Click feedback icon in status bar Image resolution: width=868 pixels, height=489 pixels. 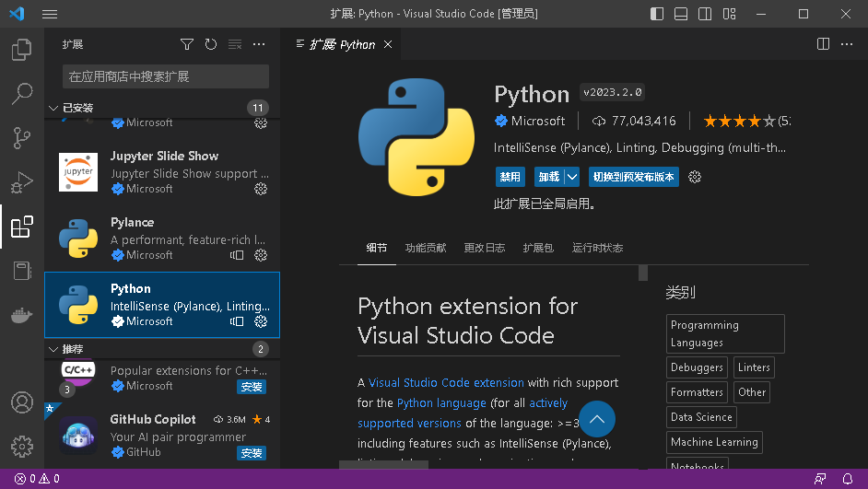coord(820,479)
